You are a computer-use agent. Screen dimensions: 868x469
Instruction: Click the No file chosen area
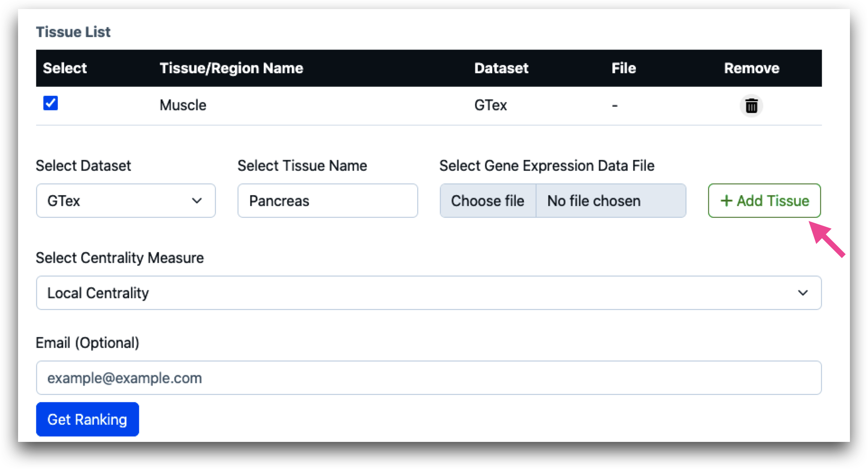pos(611,201)
